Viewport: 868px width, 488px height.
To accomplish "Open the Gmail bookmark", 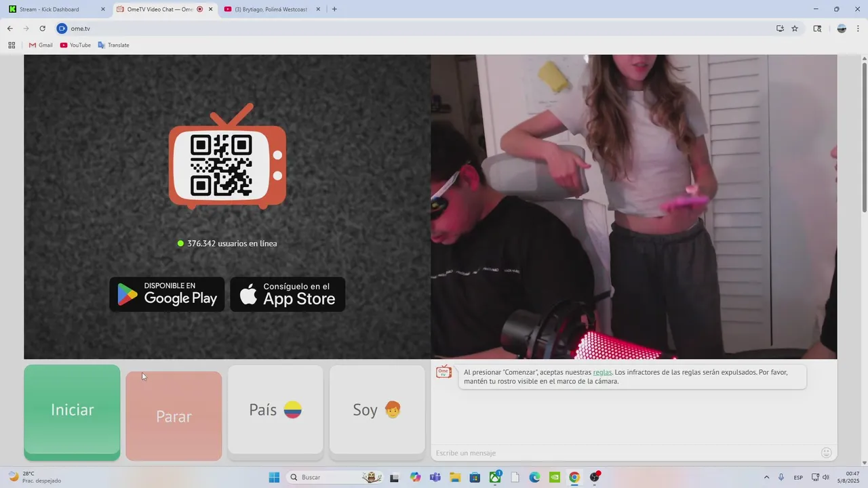I will tap(41, 45).
